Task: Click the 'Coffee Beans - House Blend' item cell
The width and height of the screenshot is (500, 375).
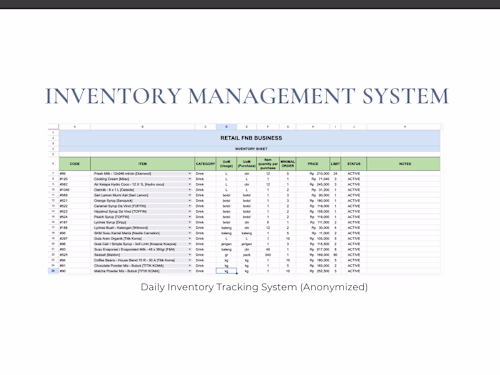Action: pos(142,260)
